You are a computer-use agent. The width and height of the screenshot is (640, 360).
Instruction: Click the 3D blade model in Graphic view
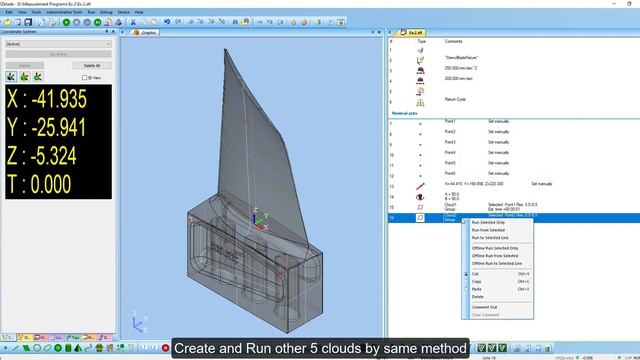click(255, 192)
